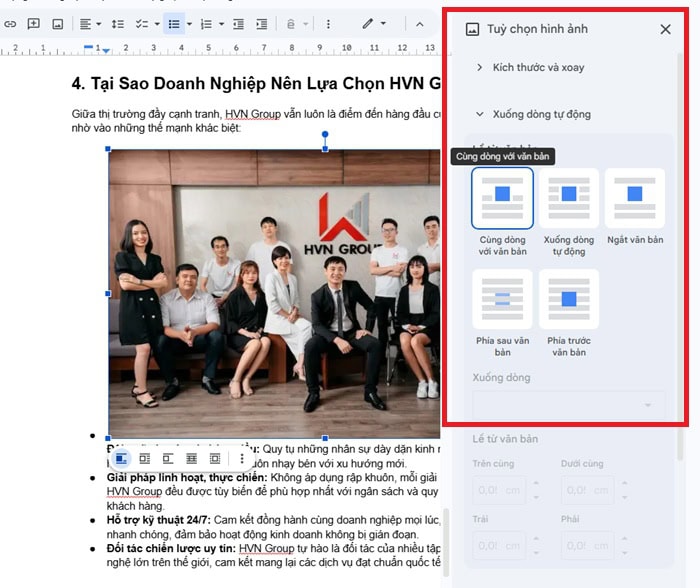Click bullet Hỗ trợ kỹ thuật 24/7
The height and width of the screenshot is (588, 700).
(x=158, y=520)
